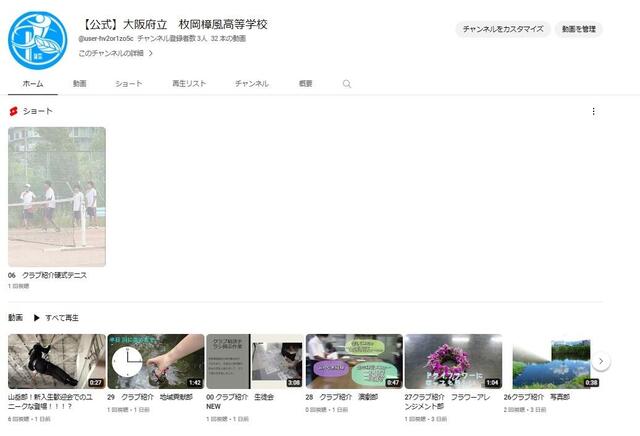Open the 26クラブ紹介 写真部 video title
This screenshot has width=640, height=436.
coord(536,397)
